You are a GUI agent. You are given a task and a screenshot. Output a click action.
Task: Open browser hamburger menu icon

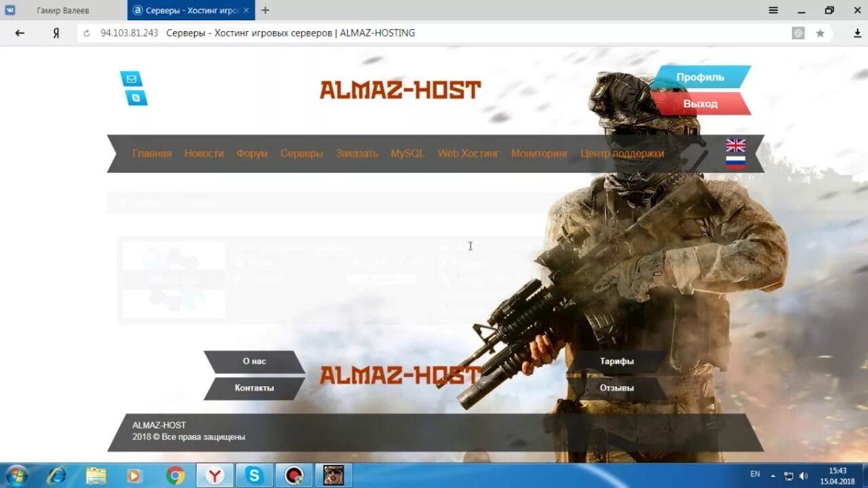[773, 10]
